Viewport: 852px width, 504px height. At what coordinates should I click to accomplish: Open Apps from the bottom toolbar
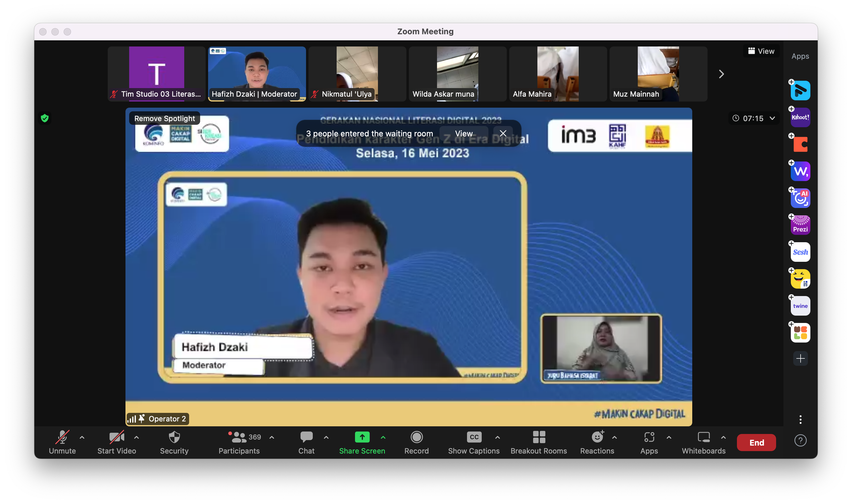pyautogui.click(x=649, y=443)
